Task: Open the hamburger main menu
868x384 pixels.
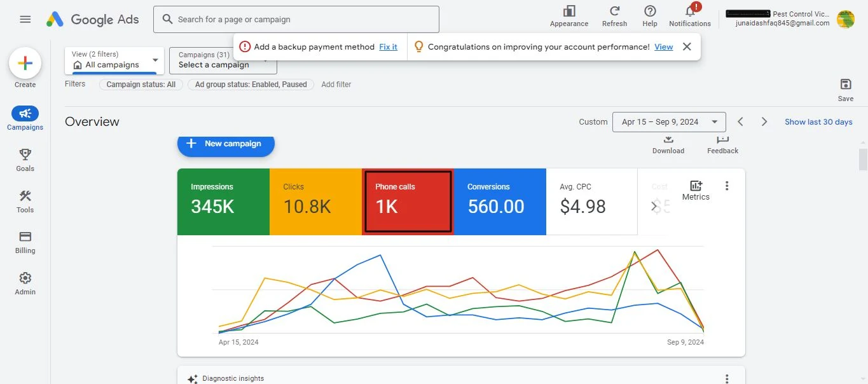Action: pos(25,19)
